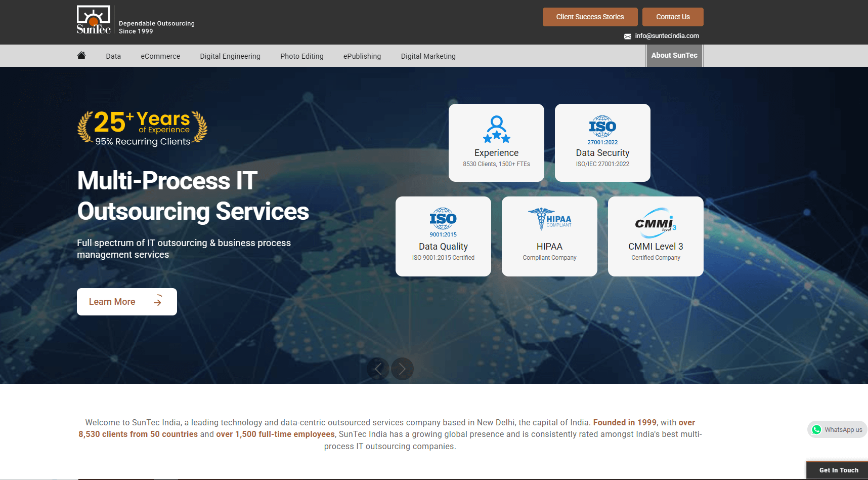Screen dimensions: 868x480
Task: Advance carousel with right arrow
Action: [x=402, y=369]
